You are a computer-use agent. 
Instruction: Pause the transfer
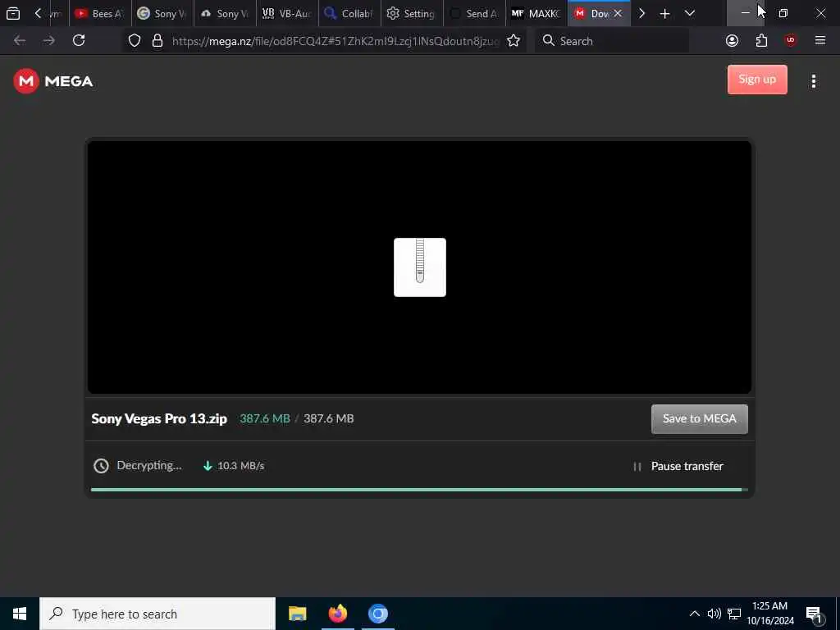678,466
